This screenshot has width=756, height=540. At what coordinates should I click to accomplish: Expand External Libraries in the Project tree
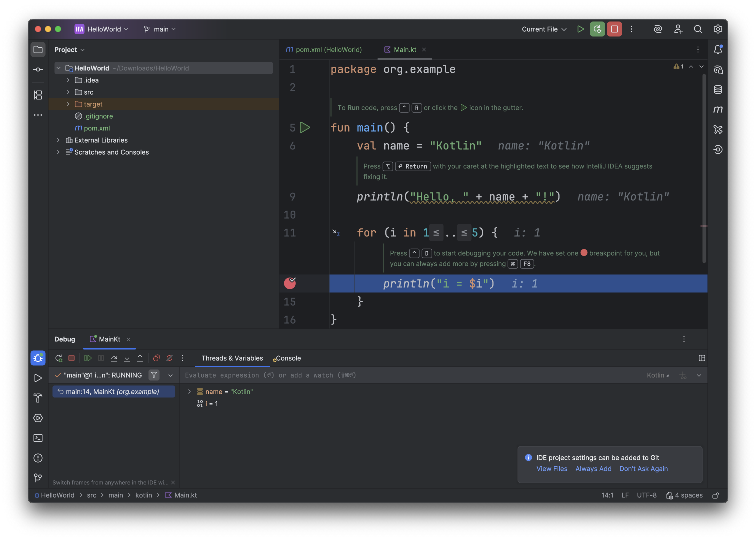tap(58, 140)
